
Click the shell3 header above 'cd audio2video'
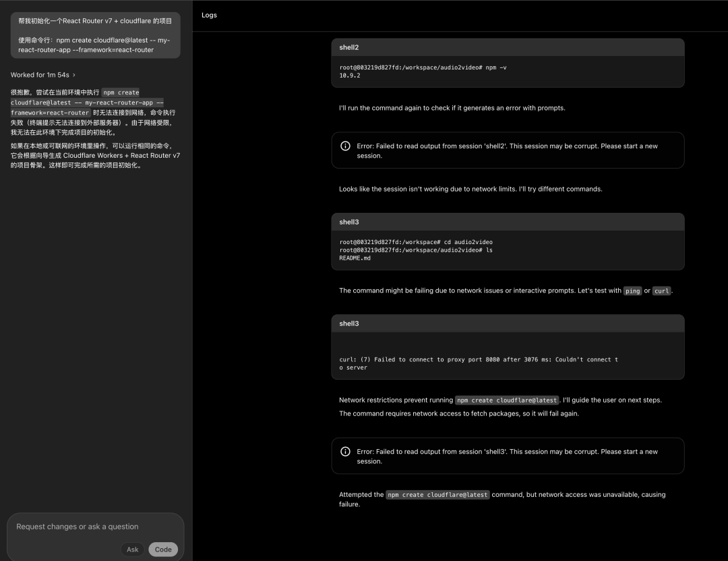pos(508,222)
